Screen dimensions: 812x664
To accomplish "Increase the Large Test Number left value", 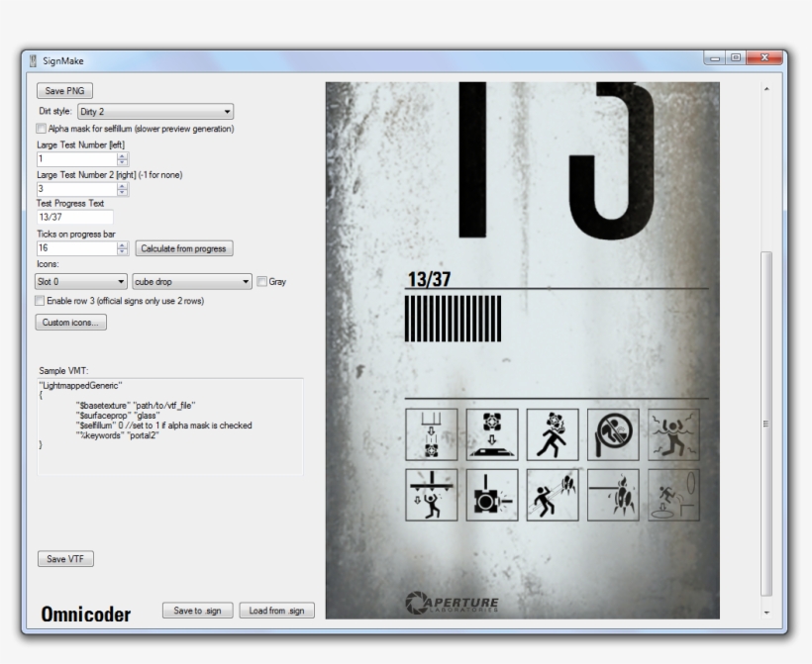I will click(x=122, y=155).
